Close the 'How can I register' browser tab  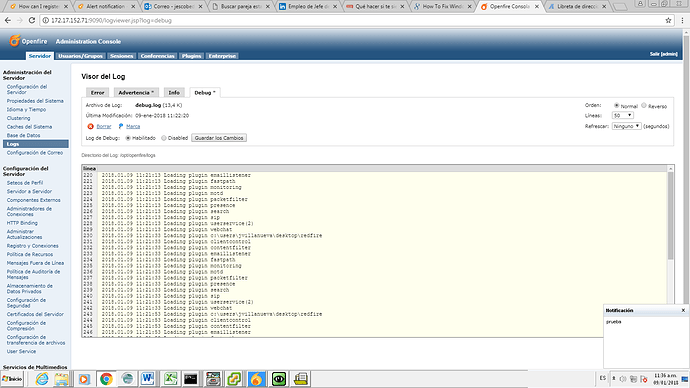tap(66, 7)
